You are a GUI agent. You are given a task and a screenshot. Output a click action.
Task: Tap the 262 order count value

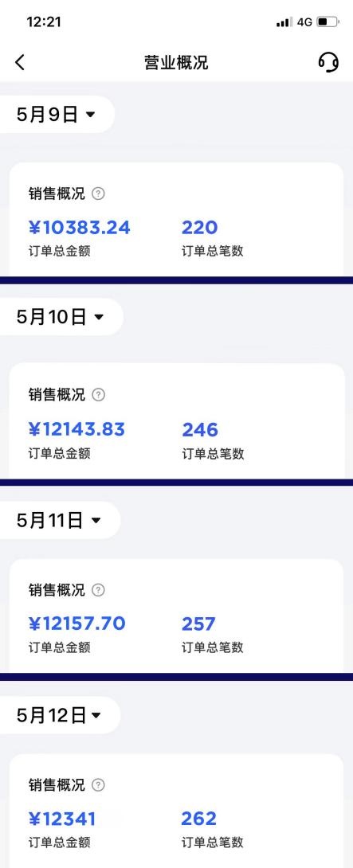[x=199, y=818]
